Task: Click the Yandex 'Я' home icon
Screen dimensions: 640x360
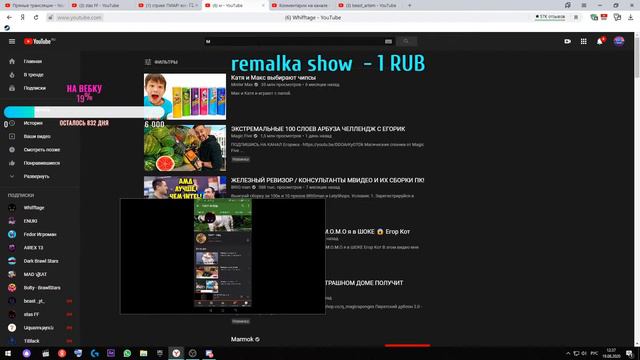Action: click(x=23, y=18)
